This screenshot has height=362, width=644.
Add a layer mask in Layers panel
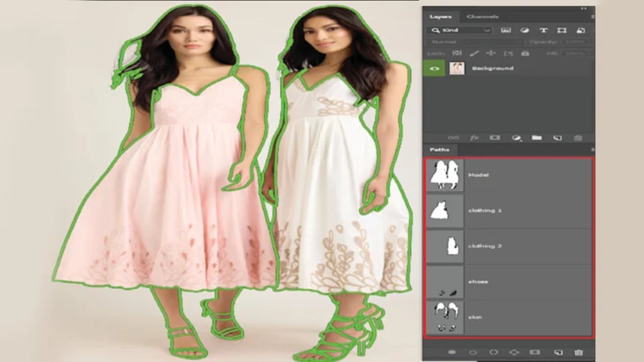[x=495, y=138]
